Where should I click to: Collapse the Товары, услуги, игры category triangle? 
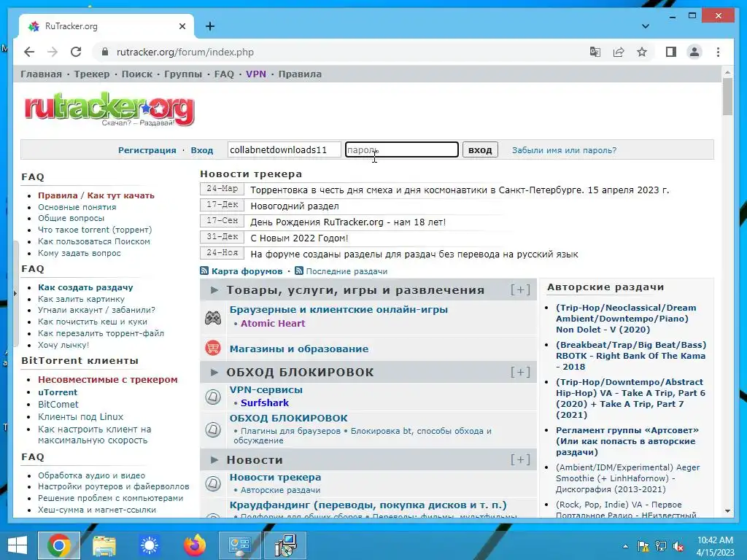point(214,289)
